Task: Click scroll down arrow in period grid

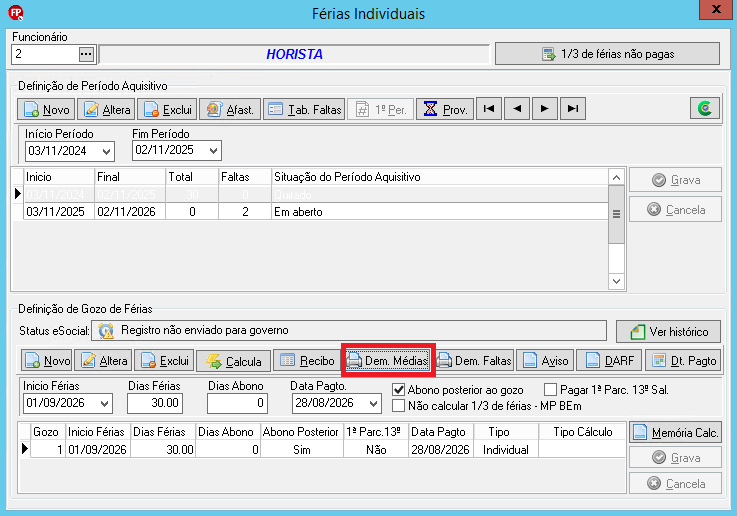Action: (x=616, y=281)
